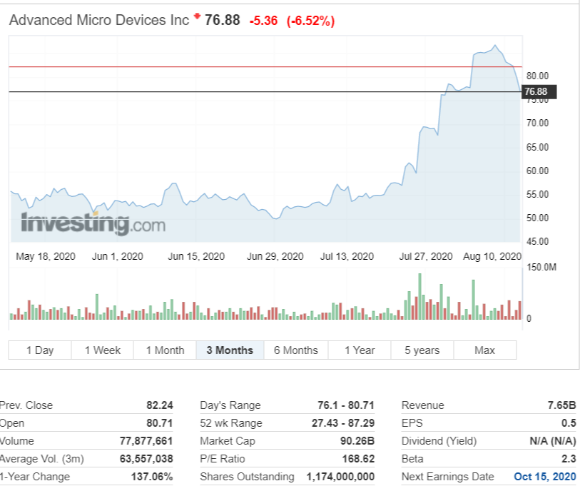Click the red previous close line
This screenshot has width=580, height=486.
point(265,67)
